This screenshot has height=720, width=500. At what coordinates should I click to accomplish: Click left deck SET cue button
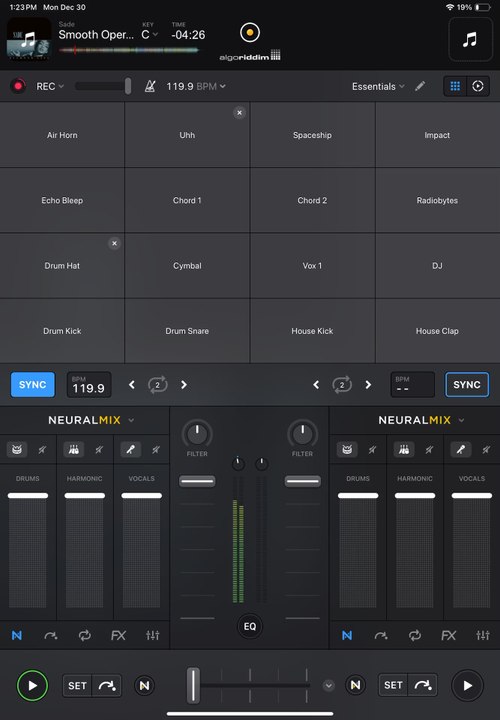point(77,686)
